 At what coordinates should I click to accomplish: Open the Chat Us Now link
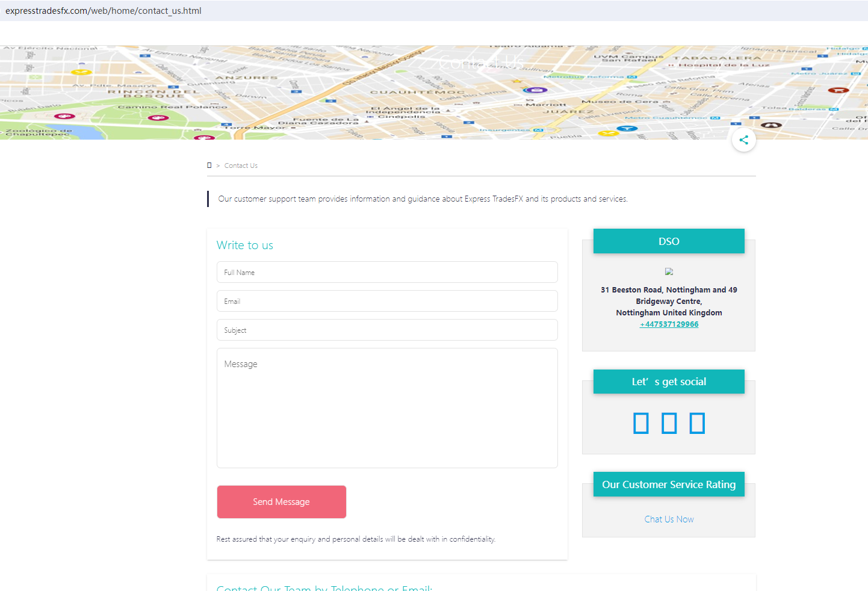[x=669, y=519]
